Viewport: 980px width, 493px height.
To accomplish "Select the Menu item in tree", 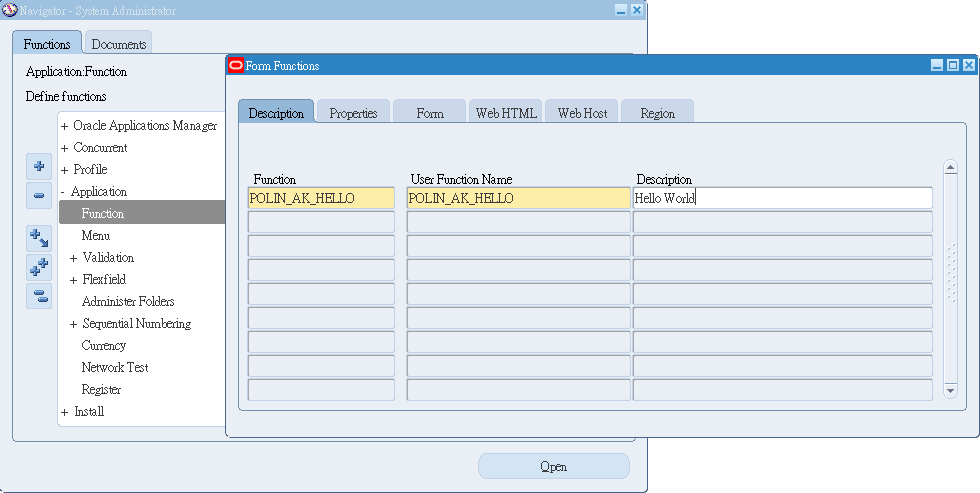I will 96,236.
